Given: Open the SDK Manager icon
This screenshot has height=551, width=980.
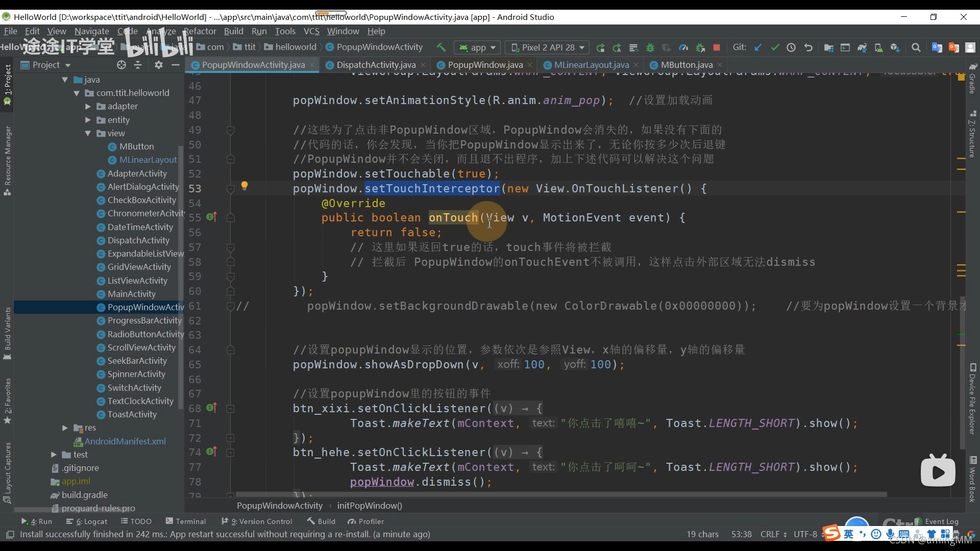Looking at the screenshot, I should coord(895,47).
